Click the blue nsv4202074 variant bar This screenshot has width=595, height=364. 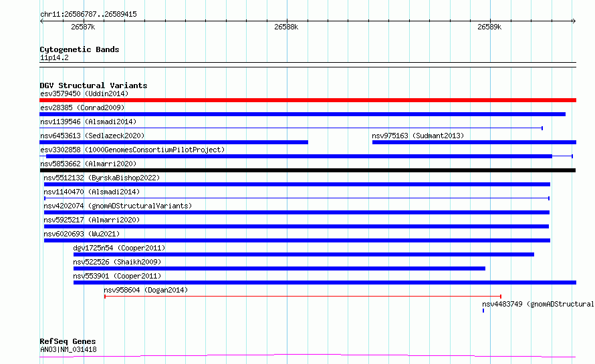click(297, 212)
